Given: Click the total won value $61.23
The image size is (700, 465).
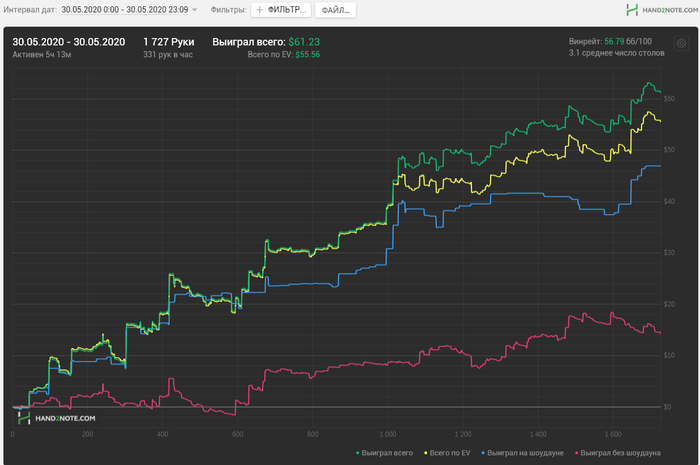Looking at the screenshot, I should [304, 42].
